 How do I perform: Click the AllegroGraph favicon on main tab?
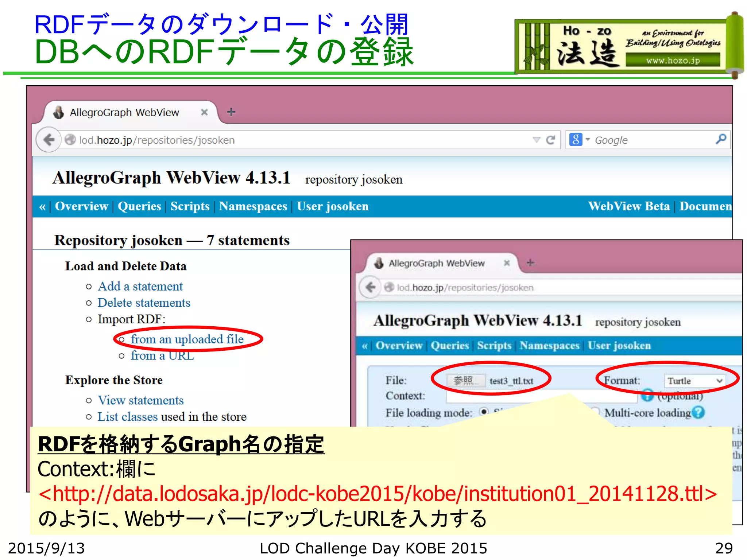(58, 112)
